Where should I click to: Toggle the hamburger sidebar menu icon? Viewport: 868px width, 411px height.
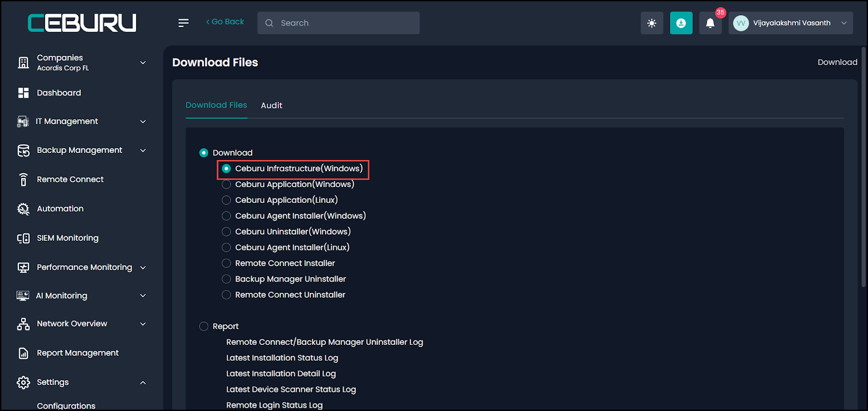tap(183, 23)
